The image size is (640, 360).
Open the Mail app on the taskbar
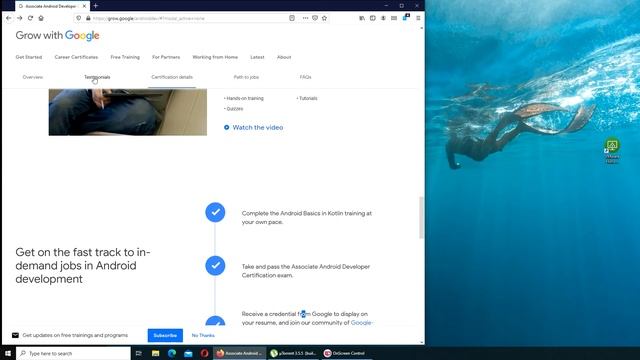tap(188, 353)
